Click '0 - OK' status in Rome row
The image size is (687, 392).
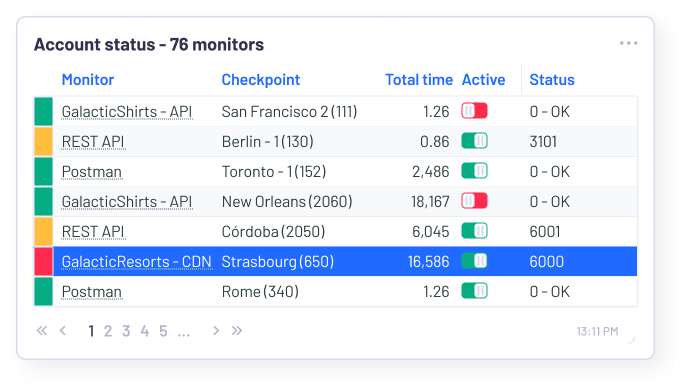(549, 292)
